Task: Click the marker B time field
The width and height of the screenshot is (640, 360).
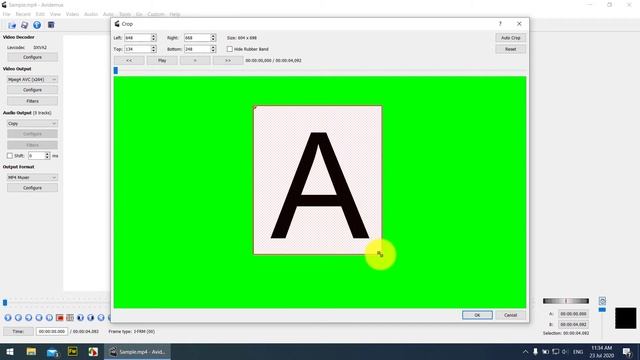Action: [x=573, y=324]
